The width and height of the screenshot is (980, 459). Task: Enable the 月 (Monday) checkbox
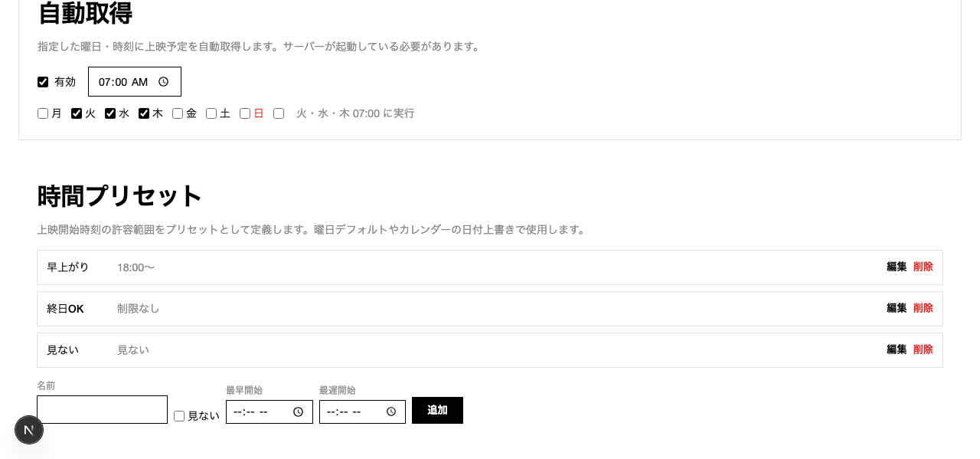coord(42,113)
